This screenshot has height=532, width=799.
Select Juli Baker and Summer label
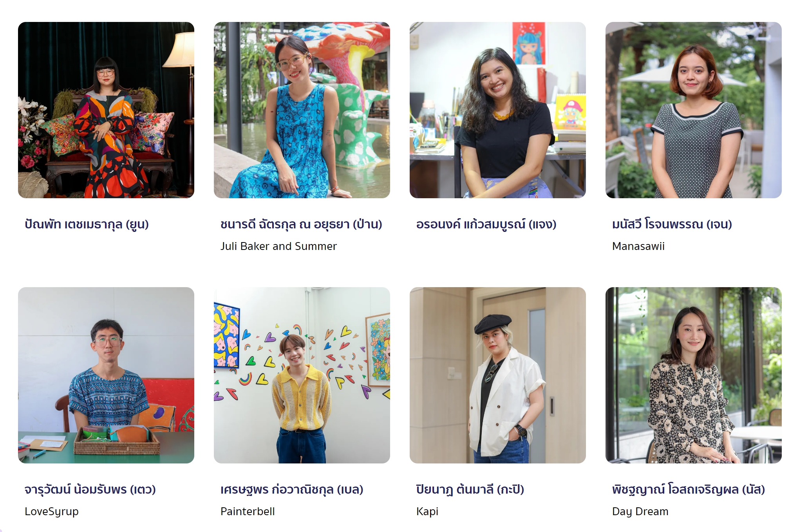[x=278, y=246]
